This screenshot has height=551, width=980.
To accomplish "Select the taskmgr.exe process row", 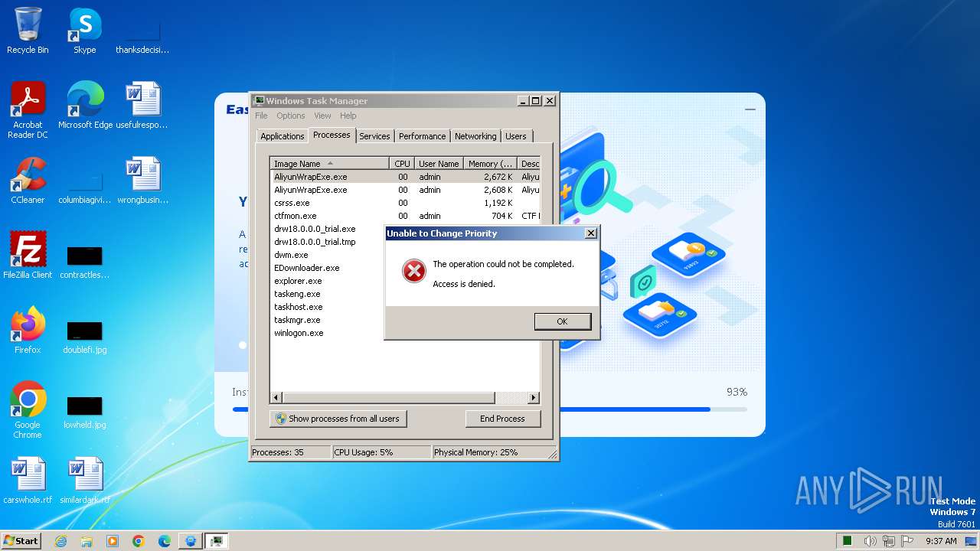I will (328, 320).
